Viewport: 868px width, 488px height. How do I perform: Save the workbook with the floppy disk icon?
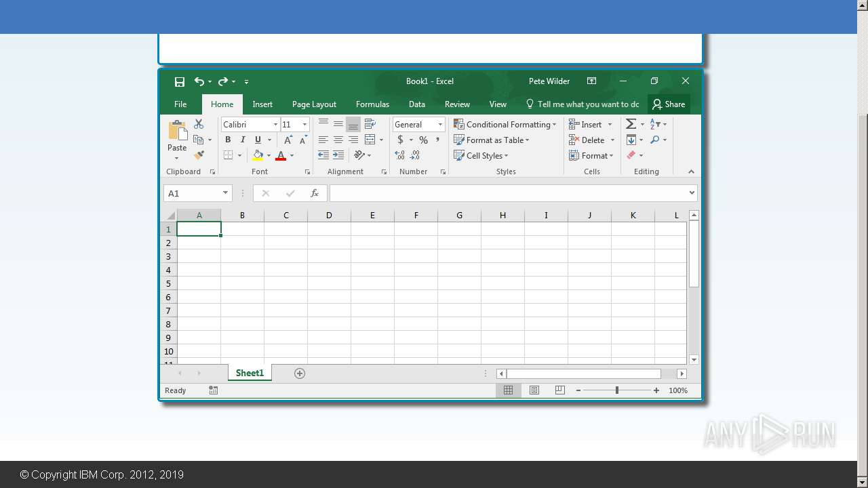[180, 81]
